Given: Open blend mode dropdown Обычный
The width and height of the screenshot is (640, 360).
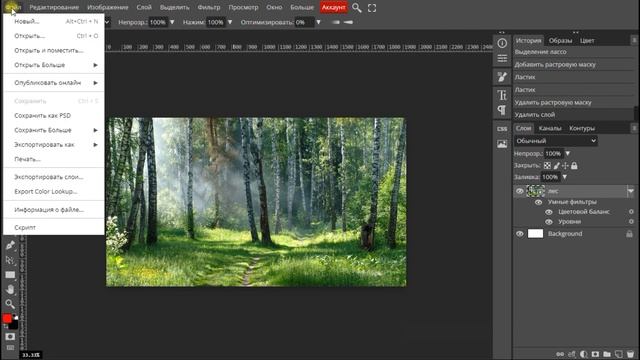Looking at the screenshot, I should [x=556, y=141].
